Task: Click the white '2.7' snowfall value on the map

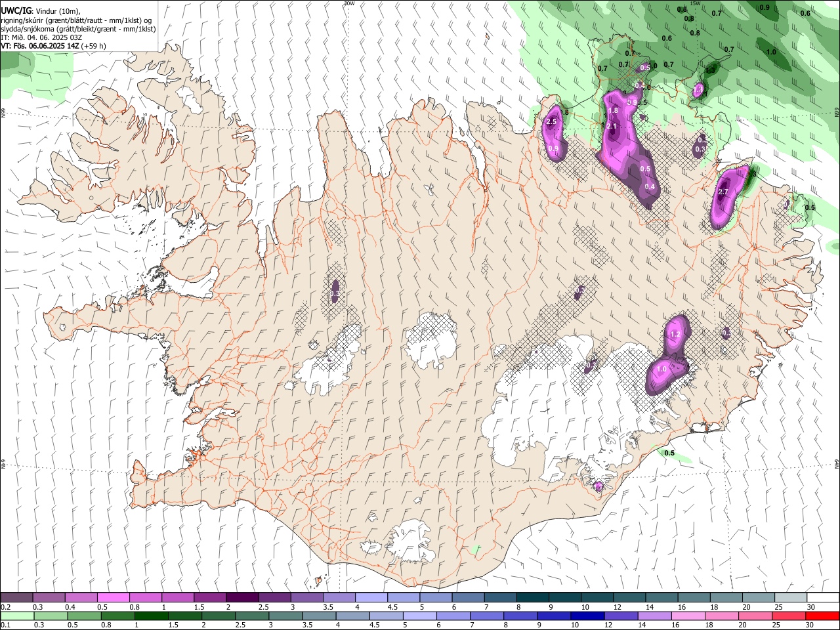Action: pos(723,192)
